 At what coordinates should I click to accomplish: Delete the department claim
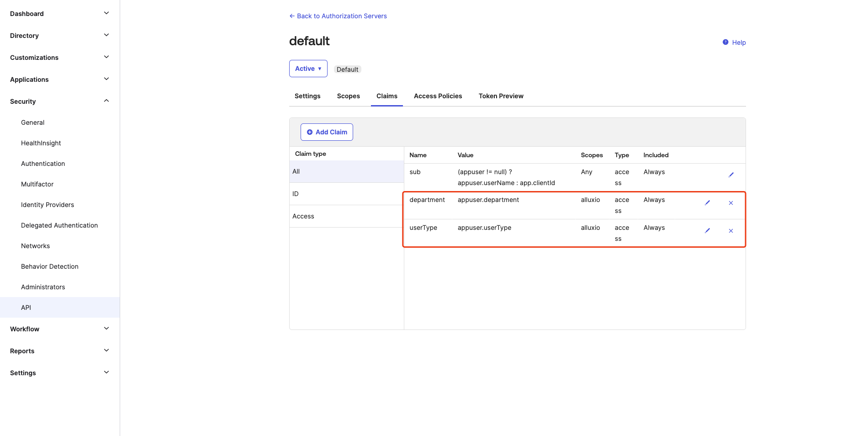731,203
